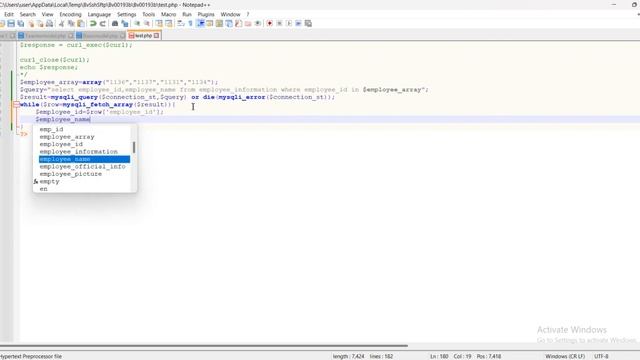Collapse the while loop fold marker

(x=16, y=104)
